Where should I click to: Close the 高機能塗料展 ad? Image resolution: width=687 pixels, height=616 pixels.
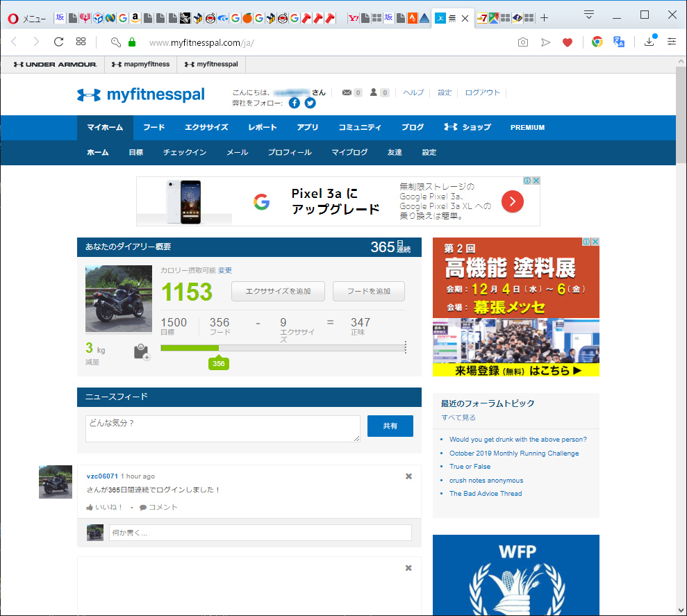(595, 242)
